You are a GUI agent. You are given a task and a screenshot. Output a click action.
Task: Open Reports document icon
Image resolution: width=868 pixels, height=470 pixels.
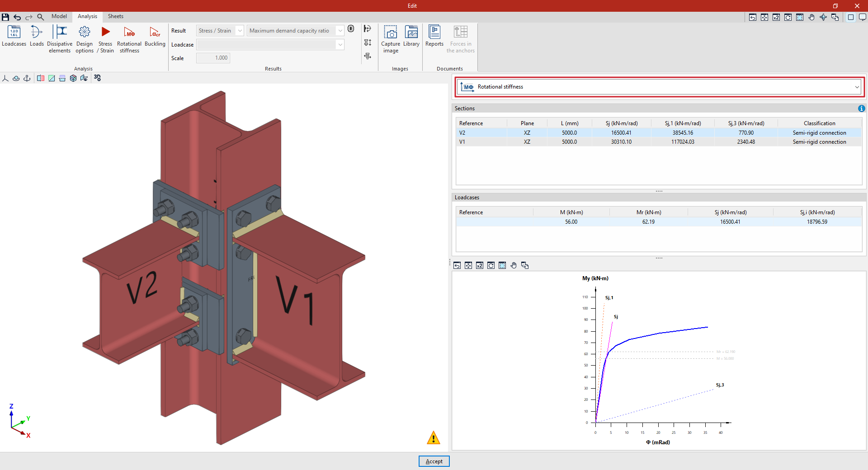click(x=434, y=36)
